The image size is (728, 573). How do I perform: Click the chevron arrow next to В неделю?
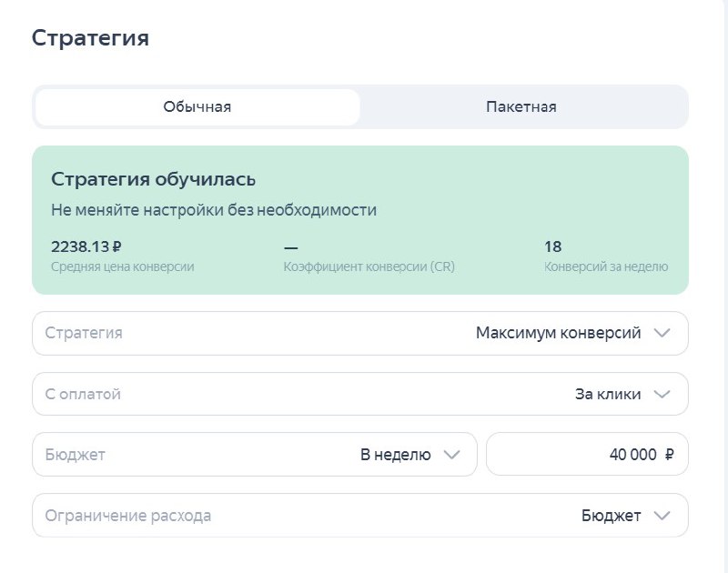(451, 455)
